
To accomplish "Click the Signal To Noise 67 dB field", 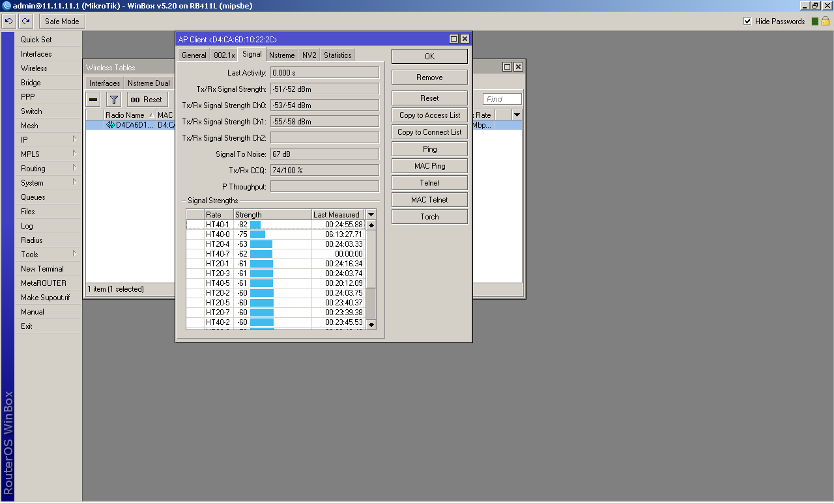I will pyautogui.click(x=324, y=154).
